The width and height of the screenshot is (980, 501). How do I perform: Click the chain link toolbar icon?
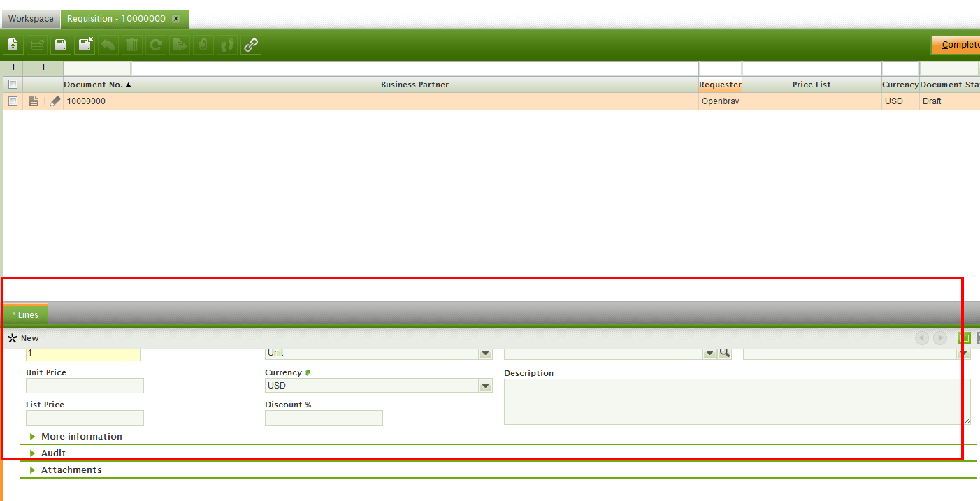251,45
